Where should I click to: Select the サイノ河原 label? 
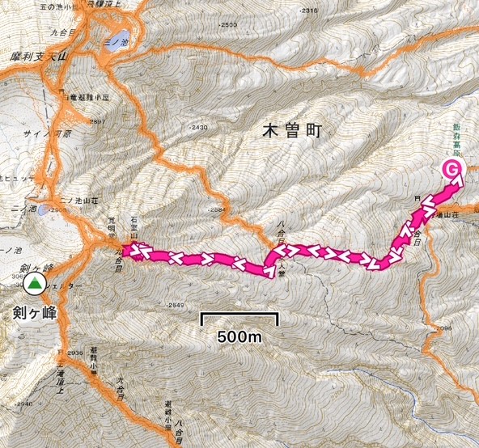(48, 134)
